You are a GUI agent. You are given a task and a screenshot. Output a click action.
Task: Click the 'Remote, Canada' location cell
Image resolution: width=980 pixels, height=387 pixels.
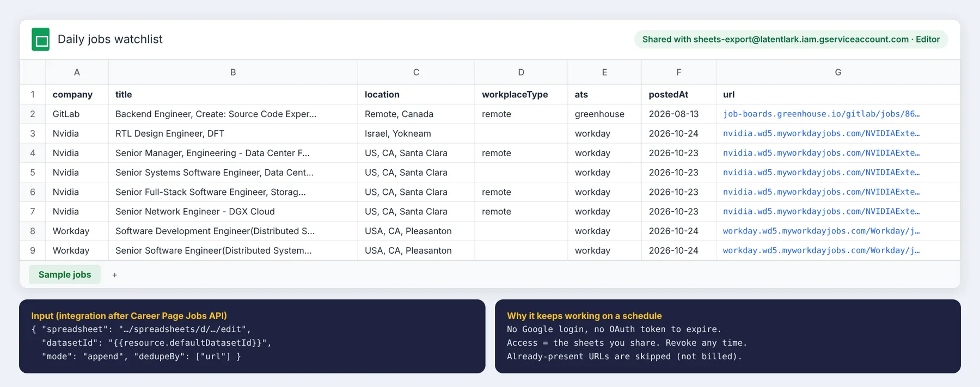(x=416, y=114)
